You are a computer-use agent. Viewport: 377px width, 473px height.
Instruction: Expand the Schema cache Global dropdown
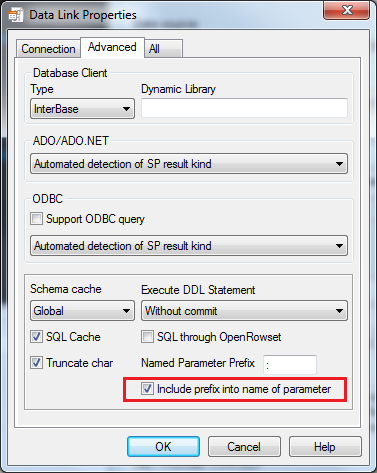(x=82, y=311)
